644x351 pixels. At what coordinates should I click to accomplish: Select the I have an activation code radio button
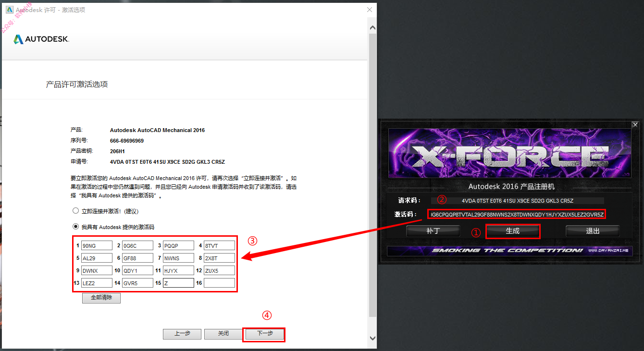[x=75, y=227]
